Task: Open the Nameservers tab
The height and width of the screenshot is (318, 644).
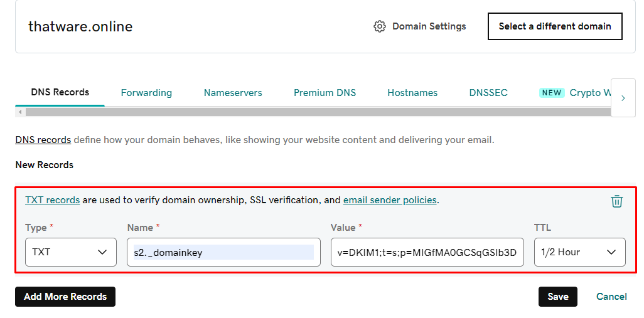Action: [x=233, y=93]
